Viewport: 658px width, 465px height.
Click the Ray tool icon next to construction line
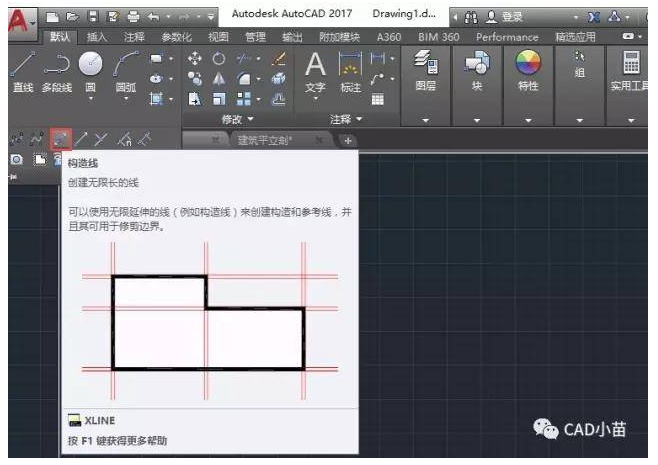coord(81,139)
